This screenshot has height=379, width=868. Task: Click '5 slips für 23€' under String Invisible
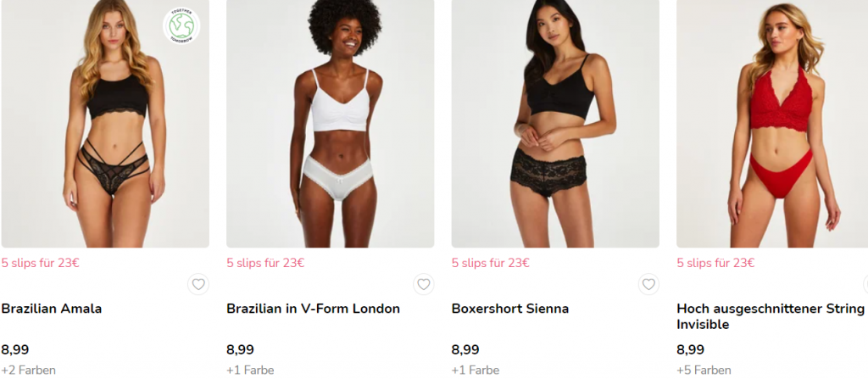pos(715,263)
